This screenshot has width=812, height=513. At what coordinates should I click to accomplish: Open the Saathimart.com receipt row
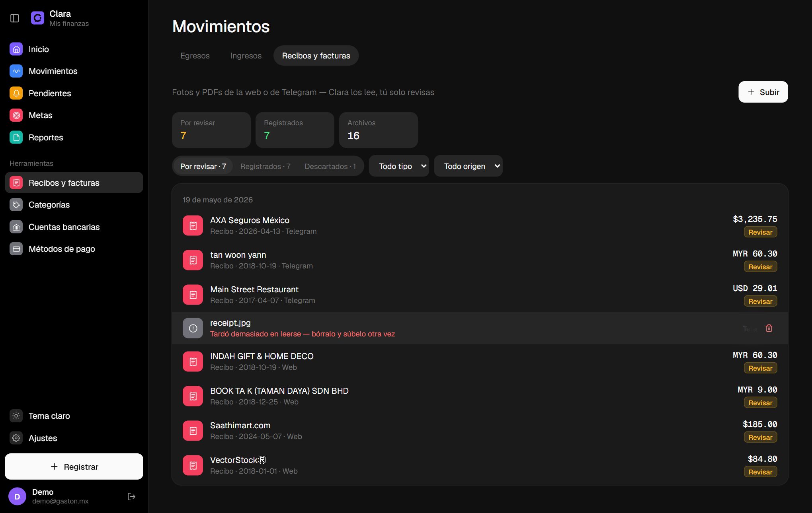tap(480, 431)
